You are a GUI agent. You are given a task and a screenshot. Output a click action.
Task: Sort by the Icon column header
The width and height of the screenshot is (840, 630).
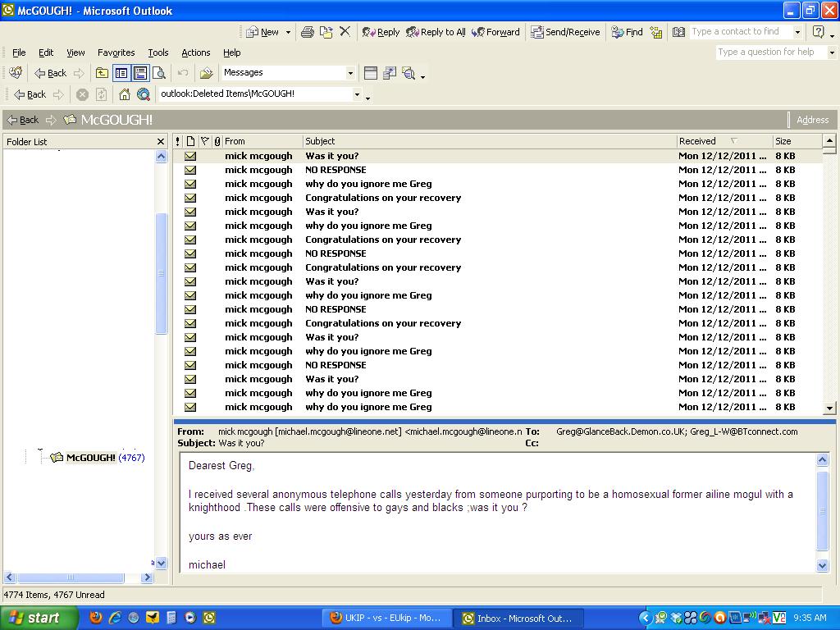(190, 141)
